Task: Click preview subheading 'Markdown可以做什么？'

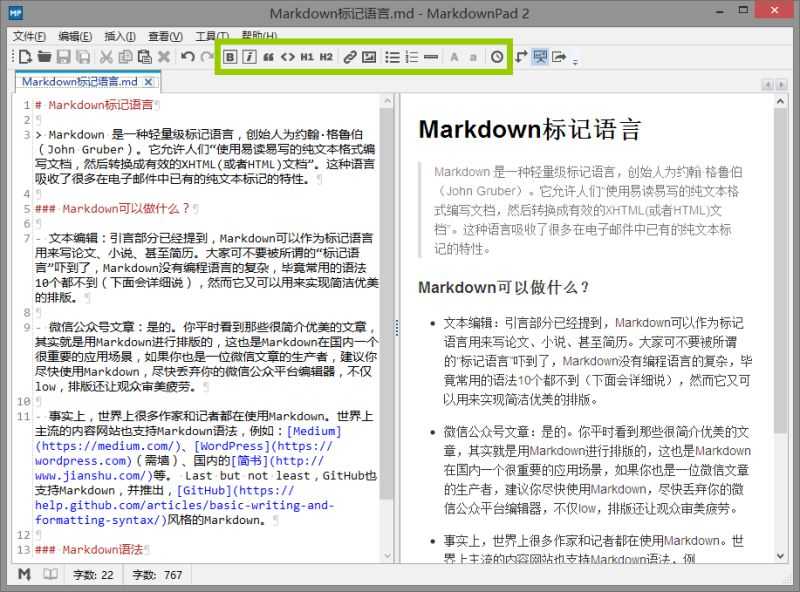Action: click(504, 287)
